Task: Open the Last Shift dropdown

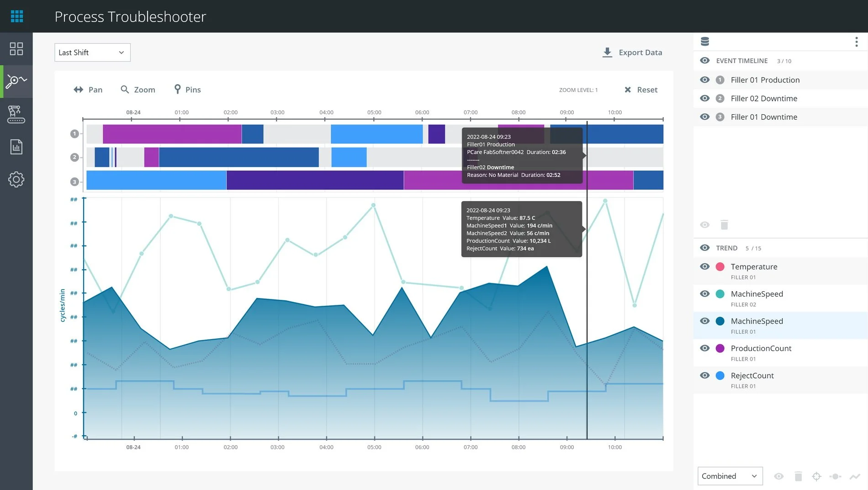Action: click(x=92, y=53)
